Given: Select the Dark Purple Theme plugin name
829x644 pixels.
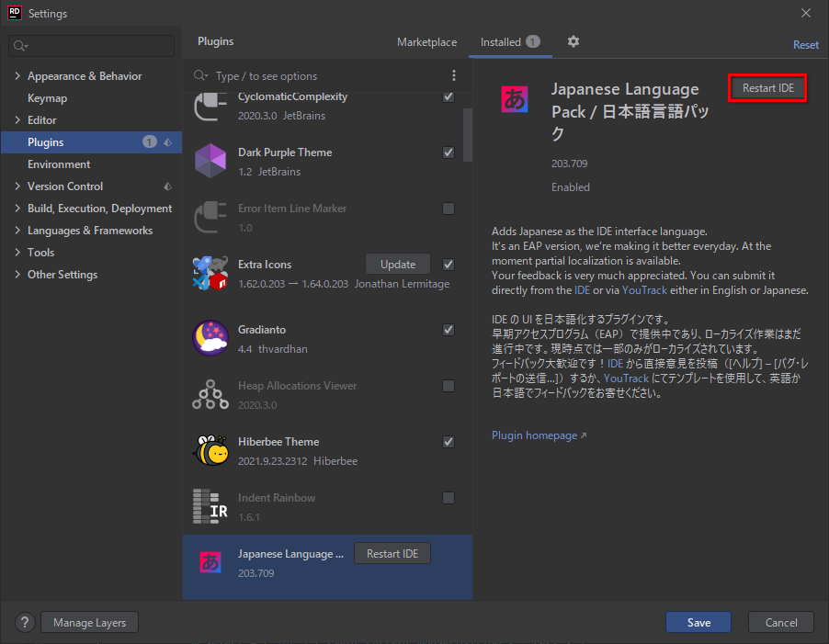Looking at the screenshot, I should 285,153.
